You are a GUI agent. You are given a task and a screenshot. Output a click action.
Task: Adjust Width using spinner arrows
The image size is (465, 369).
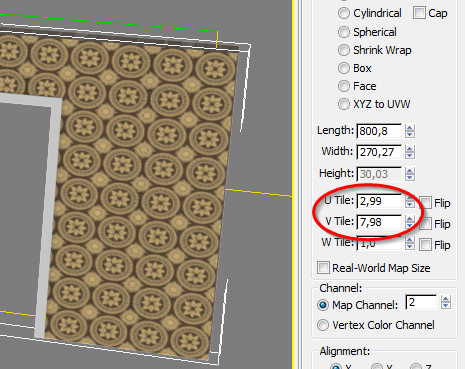pyautogui.click(x=410, y=152)
